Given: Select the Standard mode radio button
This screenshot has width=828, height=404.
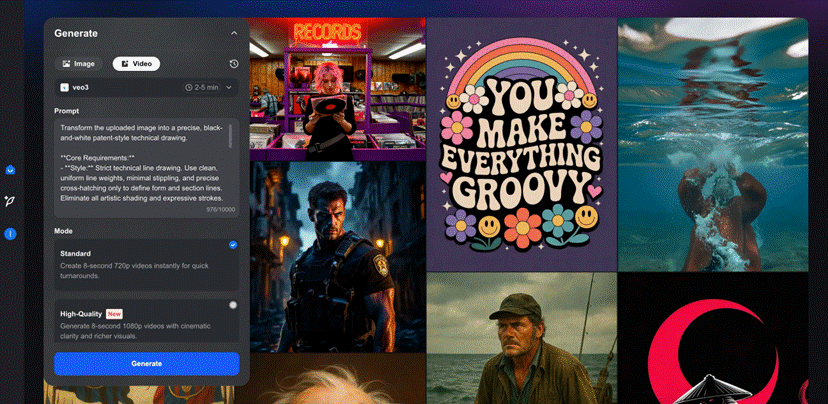Looking at the screenshot, I should coord(233,245).
